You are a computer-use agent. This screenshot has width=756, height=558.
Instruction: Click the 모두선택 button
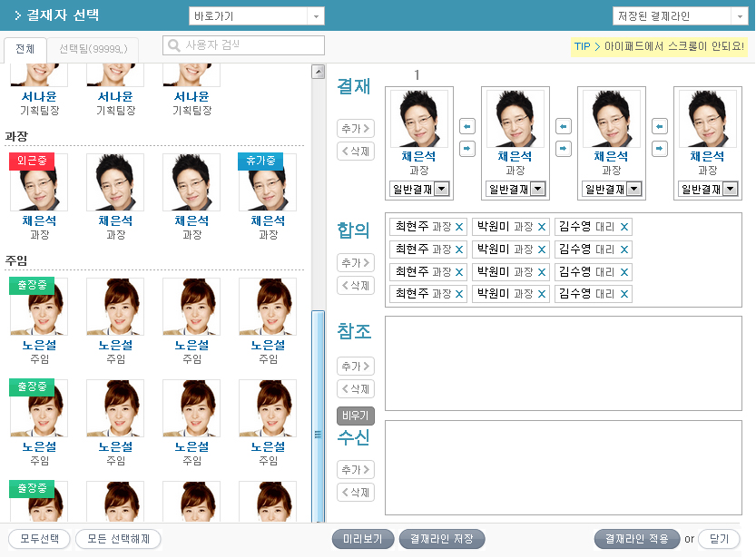[x=39, y=539]
